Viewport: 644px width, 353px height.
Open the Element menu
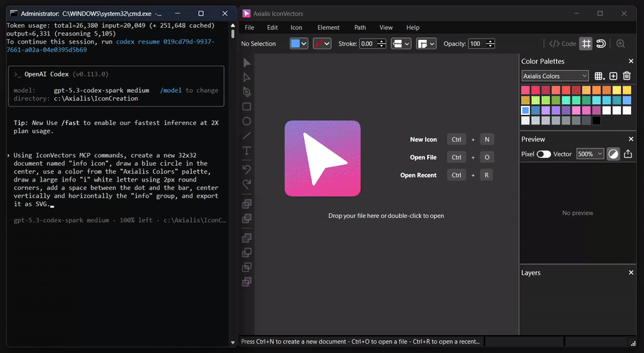328,27
